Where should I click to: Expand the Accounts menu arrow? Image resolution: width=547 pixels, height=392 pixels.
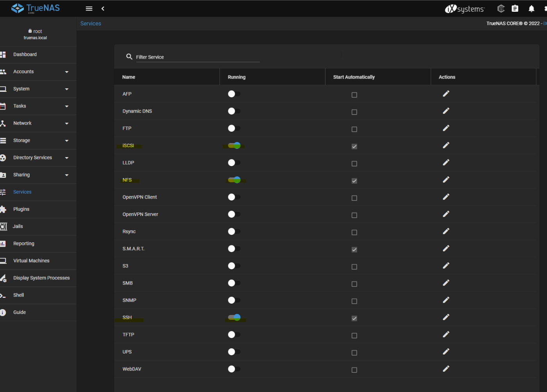click(x=67, y=72)
